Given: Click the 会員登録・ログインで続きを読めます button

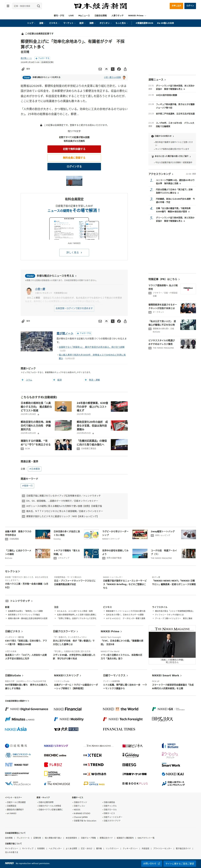Looking at the screenshot, I should point(74,308).
